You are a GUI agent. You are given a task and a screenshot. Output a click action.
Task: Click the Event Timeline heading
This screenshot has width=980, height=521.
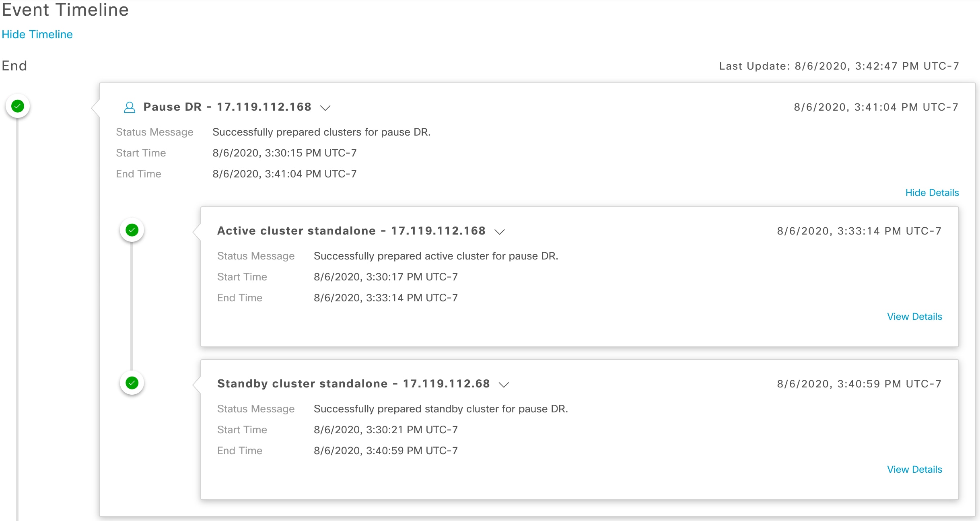point(65,10)
